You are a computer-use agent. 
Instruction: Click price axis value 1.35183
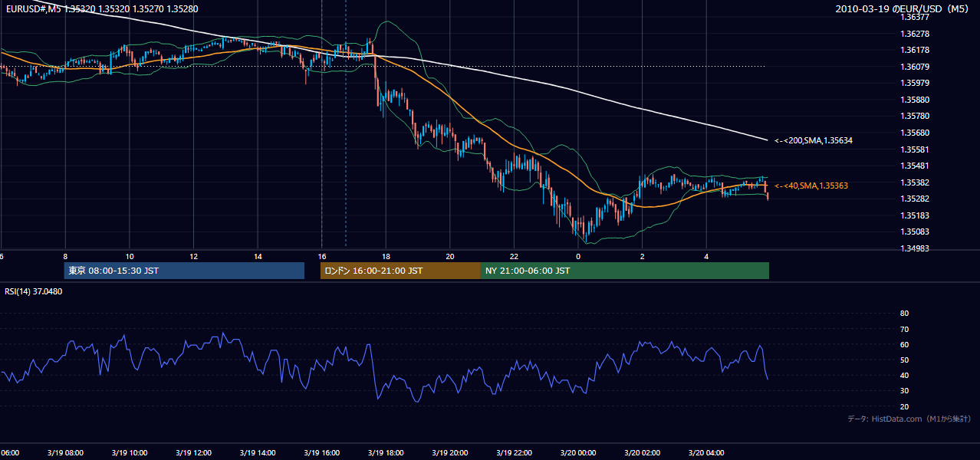916,215
